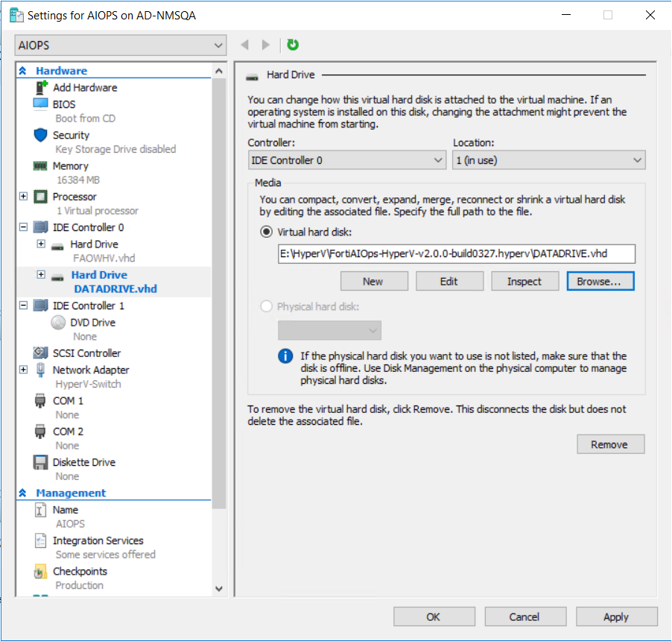The width and height of the screenshot is (672, 641).
Task: Select the Processor icon
Action: coord(41,197)
